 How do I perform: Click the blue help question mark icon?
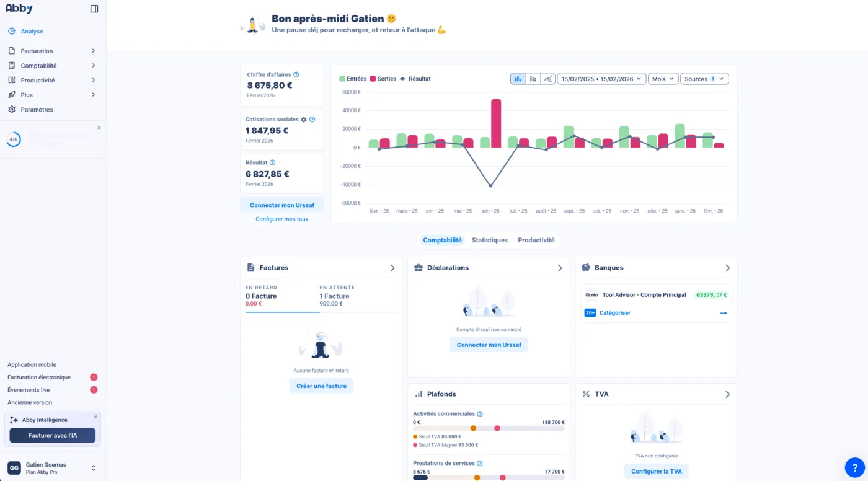[x=854, y=467]
